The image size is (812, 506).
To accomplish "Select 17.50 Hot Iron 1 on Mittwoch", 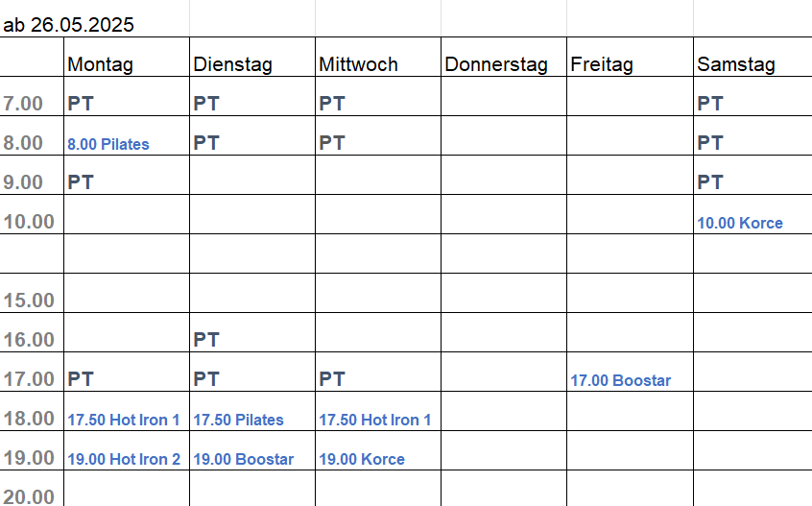I will click(375, 420).
